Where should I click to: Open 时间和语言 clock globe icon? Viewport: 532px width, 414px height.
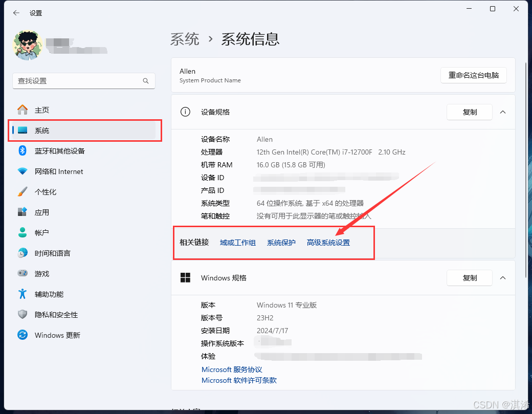coord(23,253)
